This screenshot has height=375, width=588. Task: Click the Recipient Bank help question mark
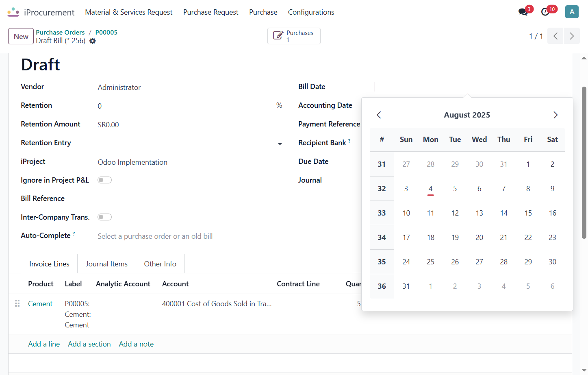coord(349,141)
